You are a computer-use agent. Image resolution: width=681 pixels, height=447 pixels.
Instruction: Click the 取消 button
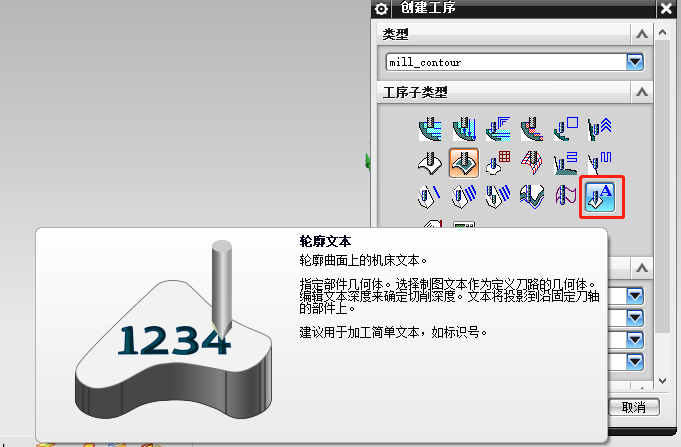633,407
